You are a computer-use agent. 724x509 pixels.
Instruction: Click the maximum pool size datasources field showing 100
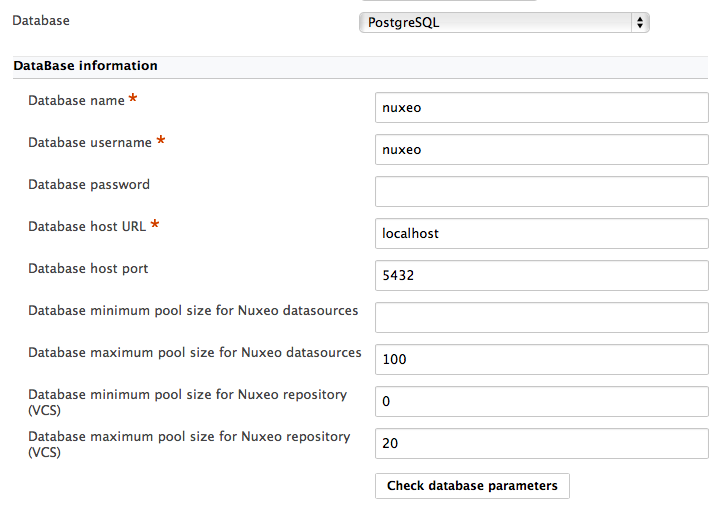542,360
